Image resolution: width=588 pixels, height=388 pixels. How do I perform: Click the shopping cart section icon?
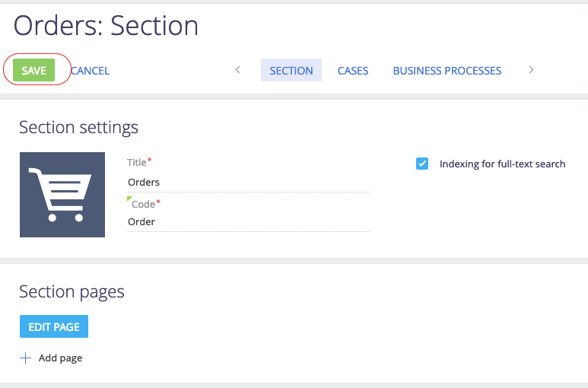click(62, 195)
